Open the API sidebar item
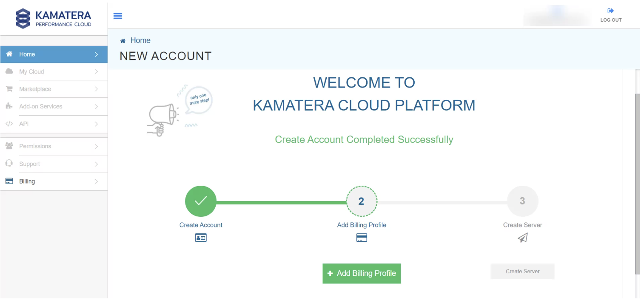 point(54,124)
